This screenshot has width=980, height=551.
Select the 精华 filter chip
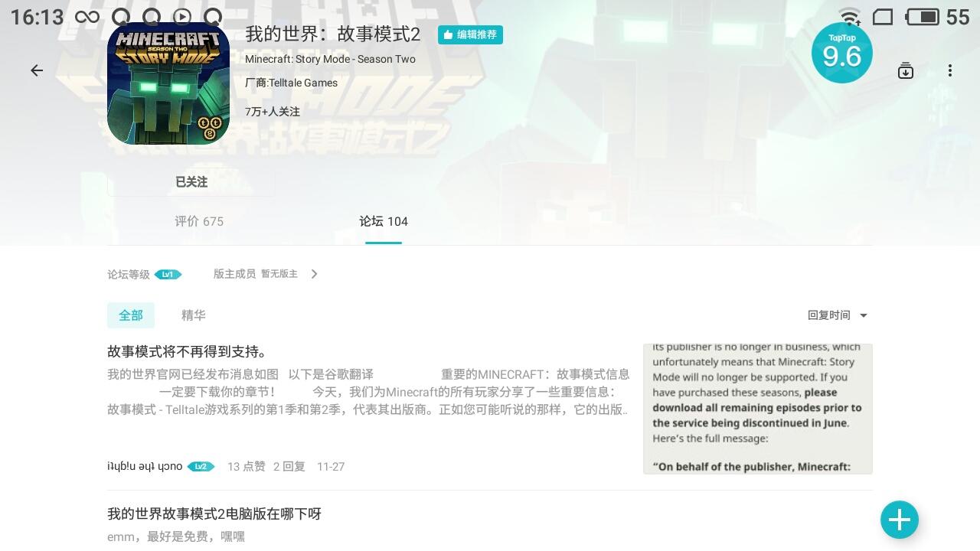[194, 315]
